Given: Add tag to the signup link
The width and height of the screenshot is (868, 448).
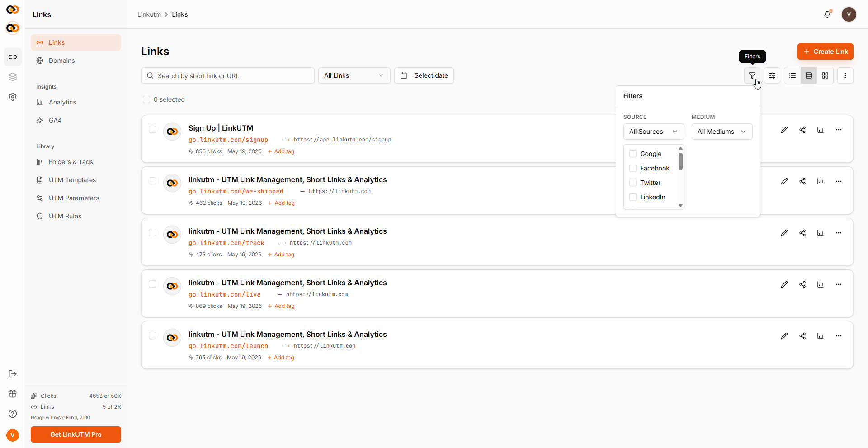Looking at the screenshot, I should click(x=281, y=151).
